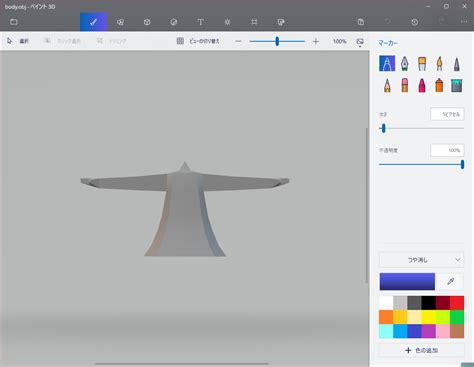Zoom out with the minus button

[x=238, y=41]
